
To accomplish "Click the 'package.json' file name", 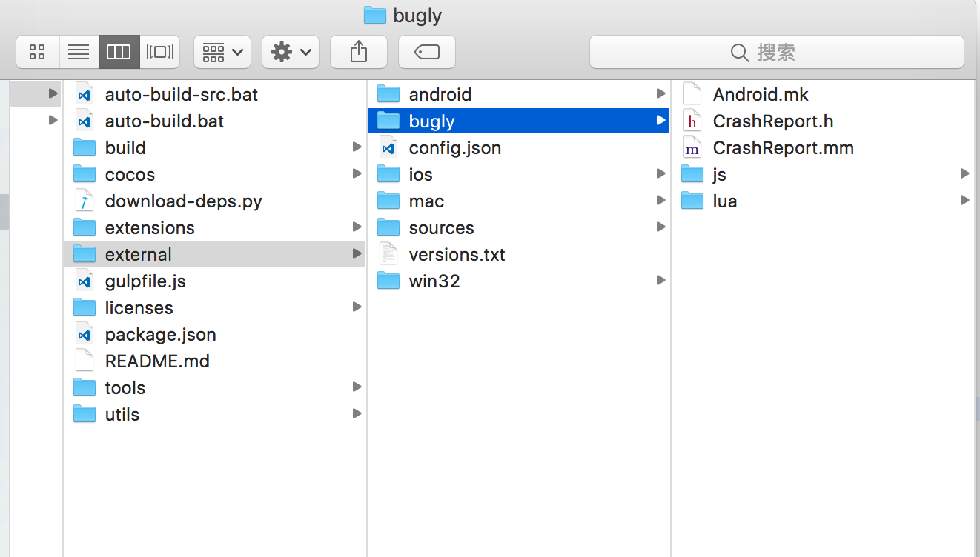I will (x=161, y=336).
